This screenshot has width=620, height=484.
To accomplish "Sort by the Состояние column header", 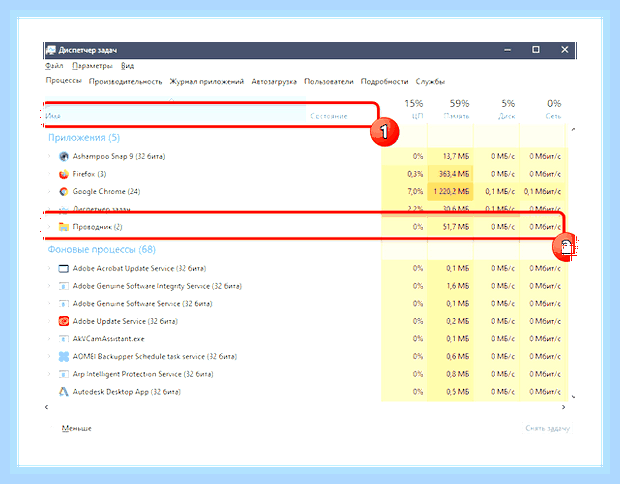I will point(329,116).
